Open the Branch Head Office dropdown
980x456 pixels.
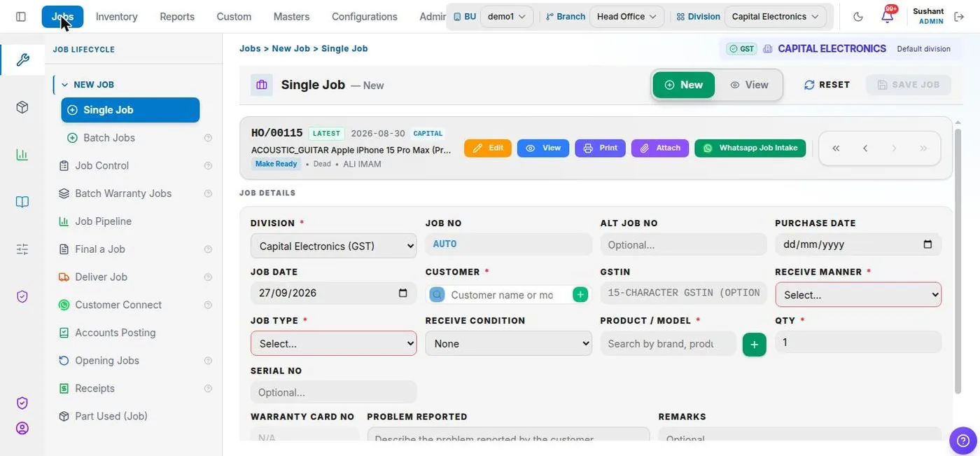coord(626,17)
